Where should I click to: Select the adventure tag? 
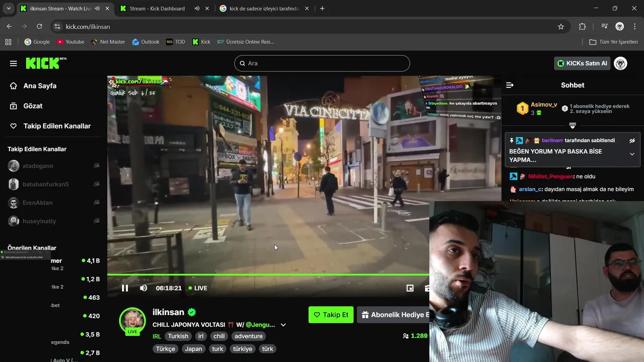tap(249, 336)
